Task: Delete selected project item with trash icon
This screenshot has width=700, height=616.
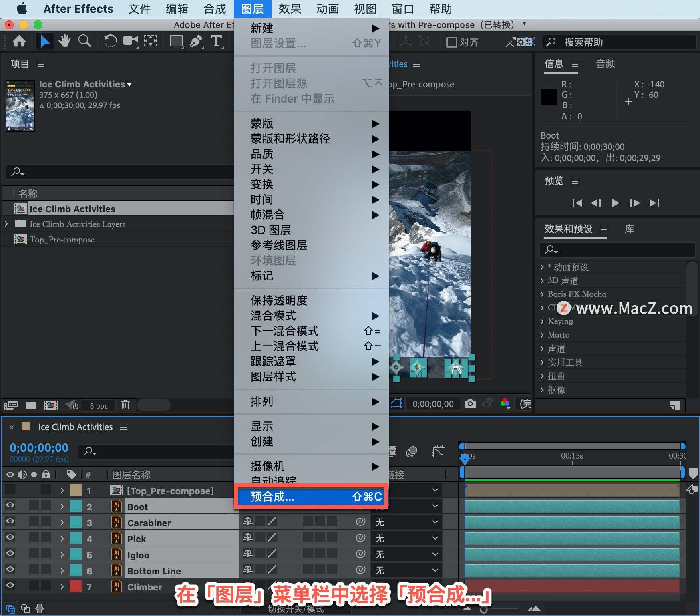Action: tap(125, 405)
